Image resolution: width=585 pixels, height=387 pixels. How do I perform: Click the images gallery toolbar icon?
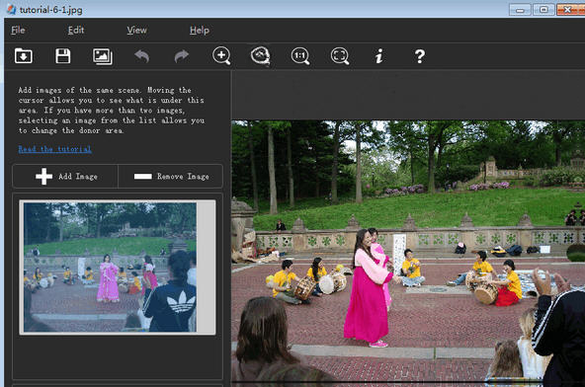click(103, 56)
